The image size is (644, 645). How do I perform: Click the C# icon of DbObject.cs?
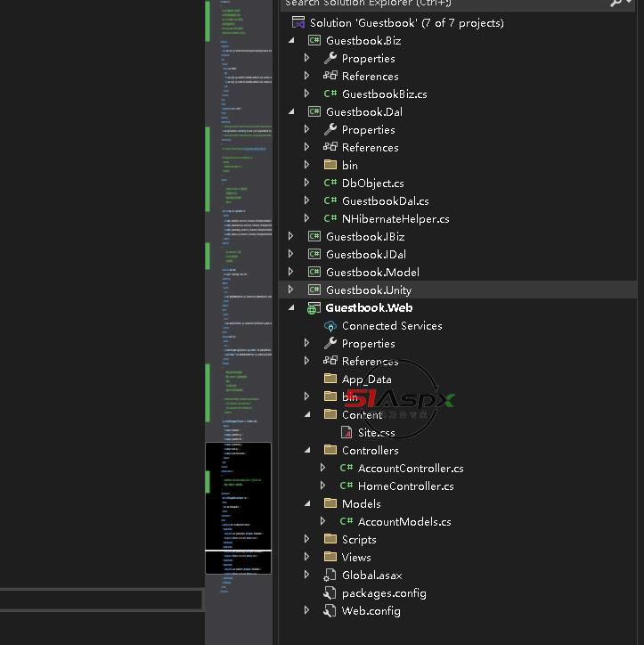(x=330, y=183)
